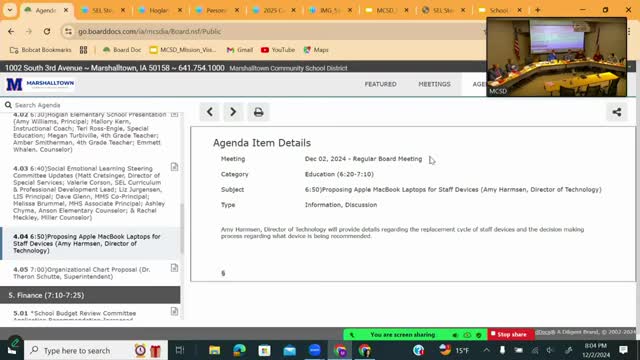Viewport: 640px width, 360px height.
Task: Show hidden system tray icons
Action: pyautogui.click(x=487, y=350)
